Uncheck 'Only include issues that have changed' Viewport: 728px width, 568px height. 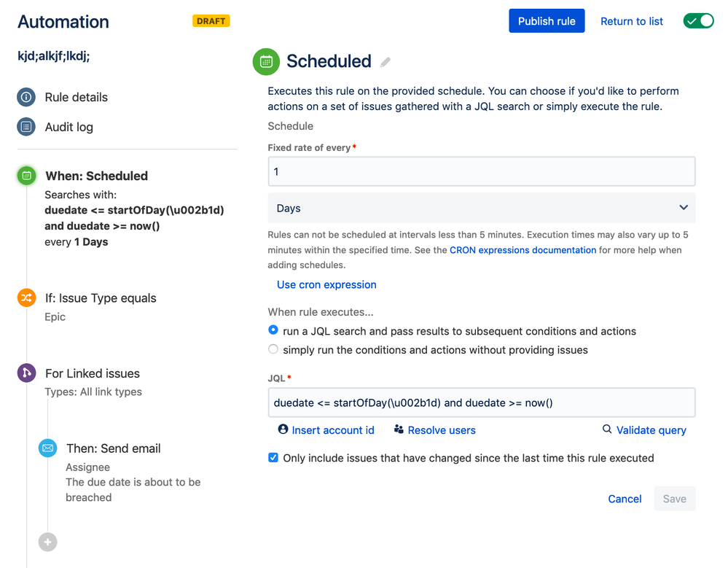pos(273,458)
